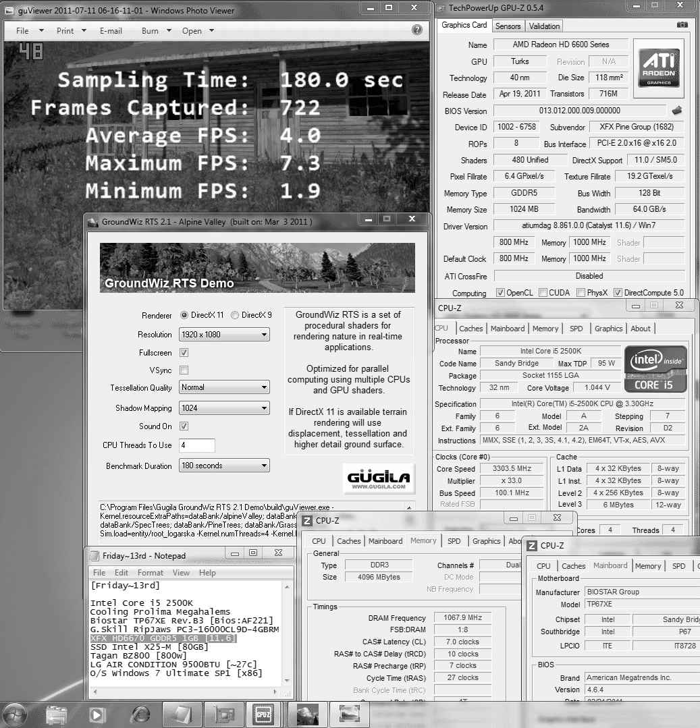Toggle DirectCompute 5.0 checkbox in GPU-Z

(x=618, y=293)
